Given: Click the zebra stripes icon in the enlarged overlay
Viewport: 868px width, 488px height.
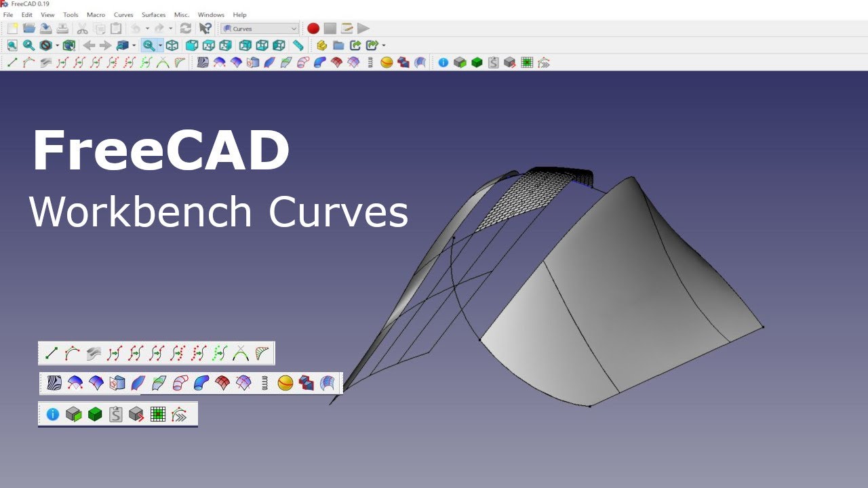Looking at the screenshot, I should click(54, 383).
